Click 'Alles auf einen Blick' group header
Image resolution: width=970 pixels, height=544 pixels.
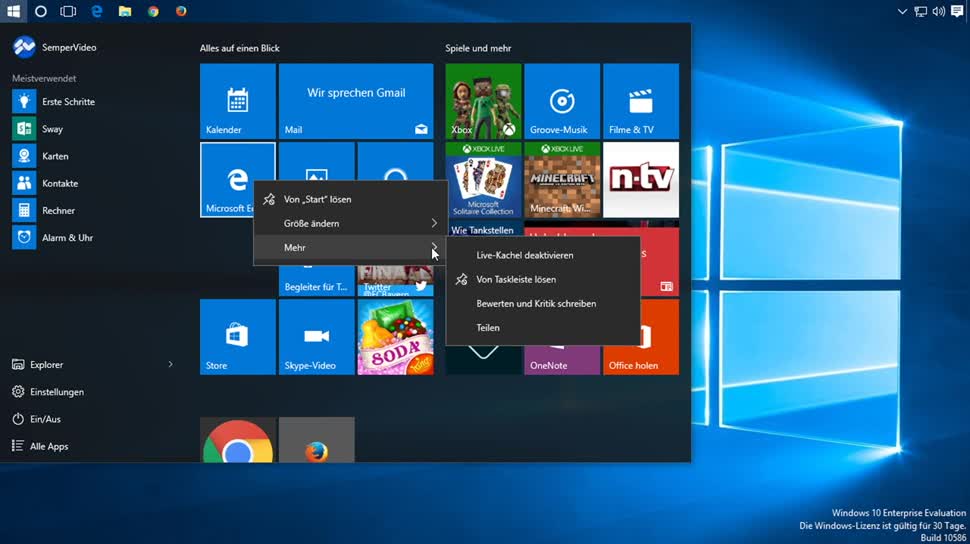click(239, 48)
